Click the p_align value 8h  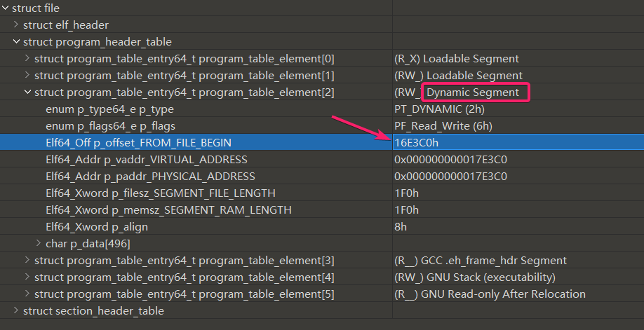pos(401,227)
